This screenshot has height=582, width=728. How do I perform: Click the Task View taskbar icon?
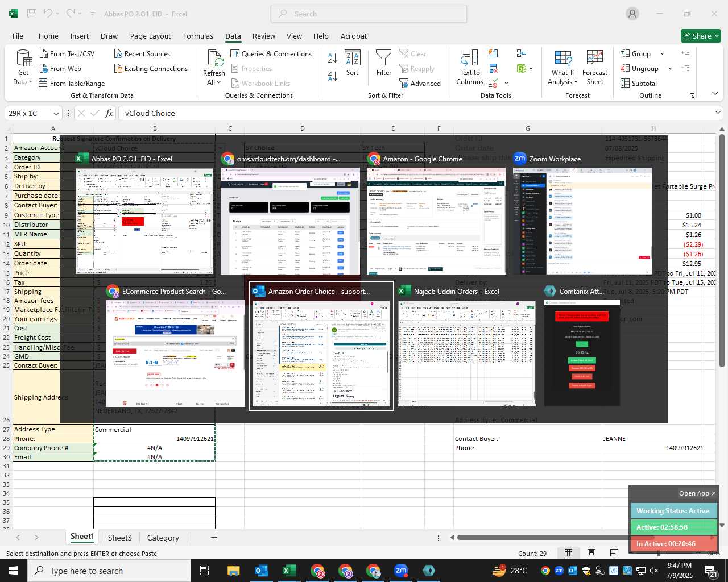coord(205,571)
